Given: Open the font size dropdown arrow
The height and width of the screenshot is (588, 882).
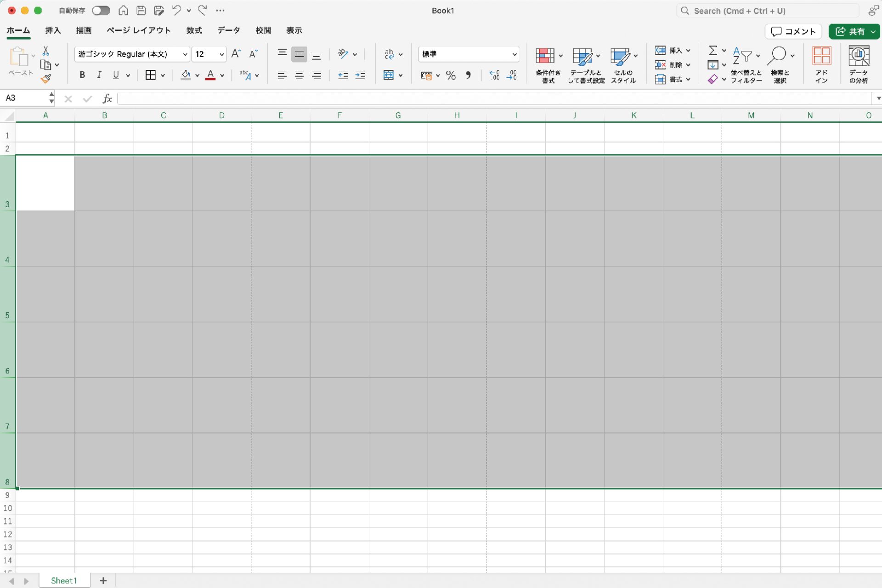Looking at the screenshot, I should pos(221,54).
